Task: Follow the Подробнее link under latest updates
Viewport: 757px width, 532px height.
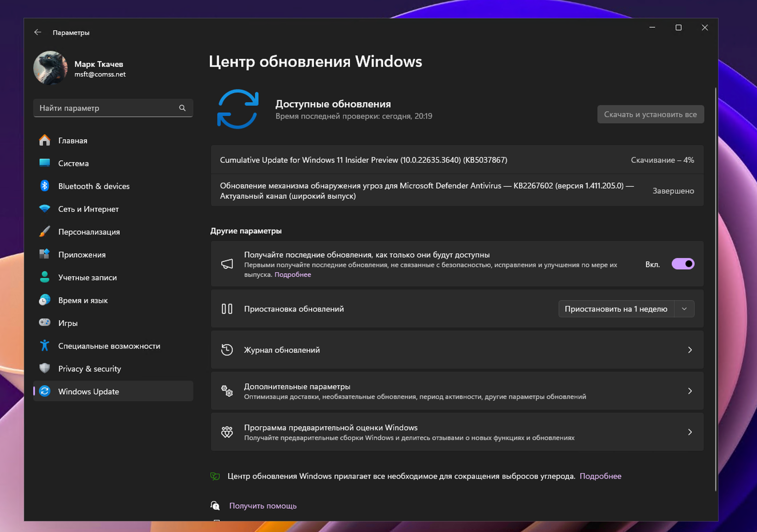Action: 293,275
